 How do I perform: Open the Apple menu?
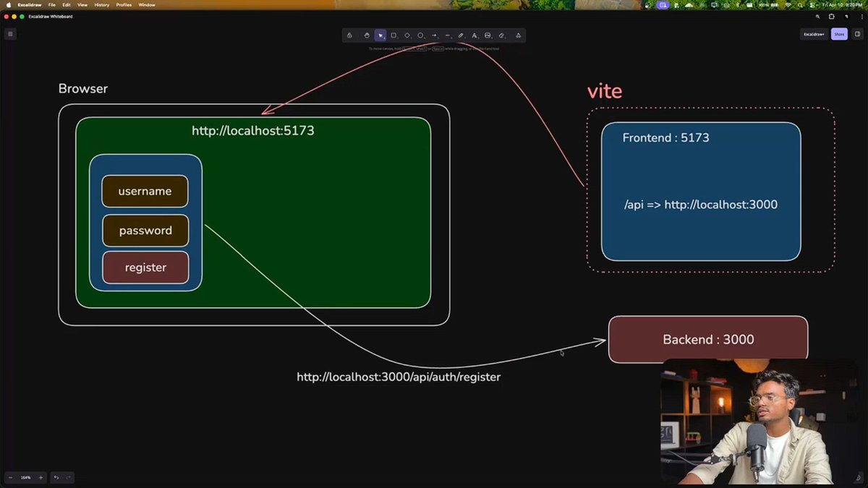pyautogui.click(x=7, y=4)
